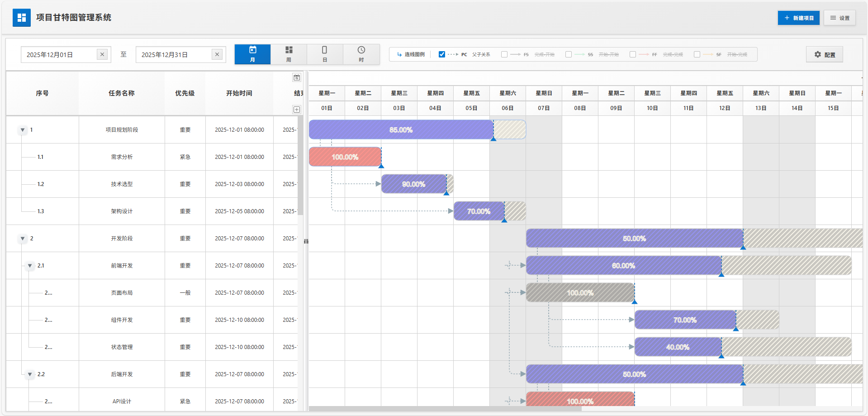This screenshot has width=868, height=416.
Task: Collapse task 2 开发阶段
Action: pos(23,239)
